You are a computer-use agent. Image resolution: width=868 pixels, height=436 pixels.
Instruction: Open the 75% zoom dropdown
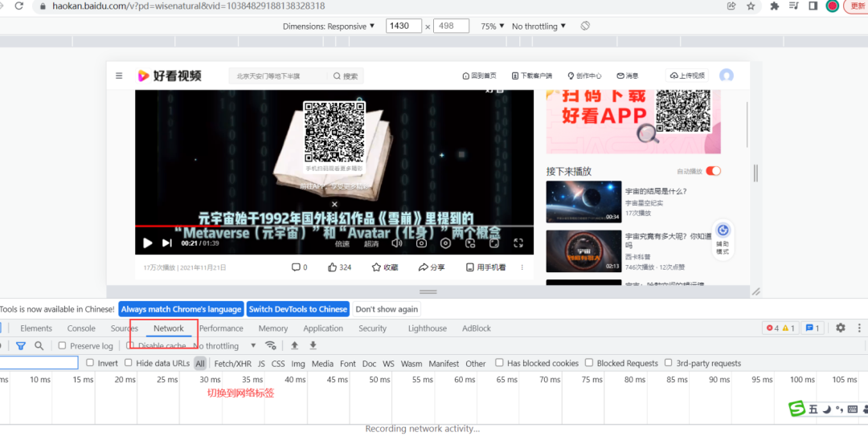tap(493, 26)
